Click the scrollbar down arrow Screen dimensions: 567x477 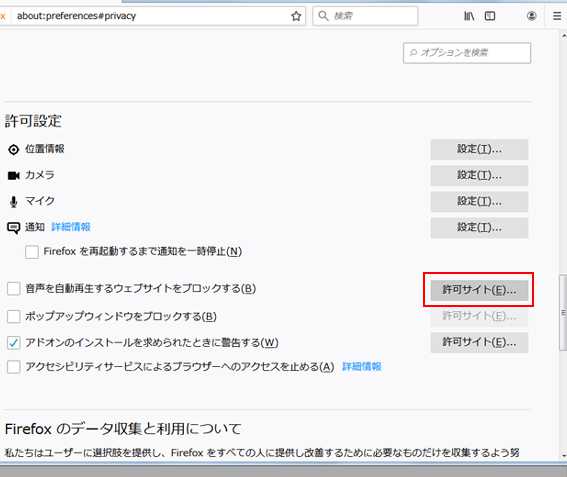point(563,455)
